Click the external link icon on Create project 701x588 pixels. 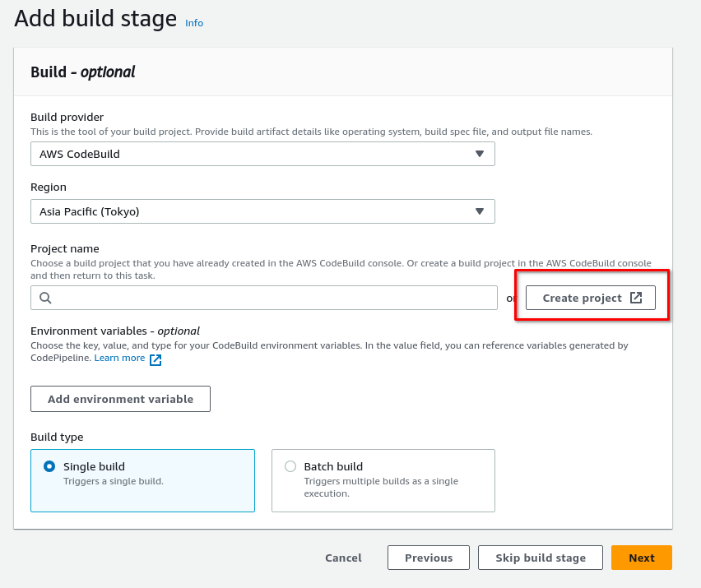[x=636, y=298]
